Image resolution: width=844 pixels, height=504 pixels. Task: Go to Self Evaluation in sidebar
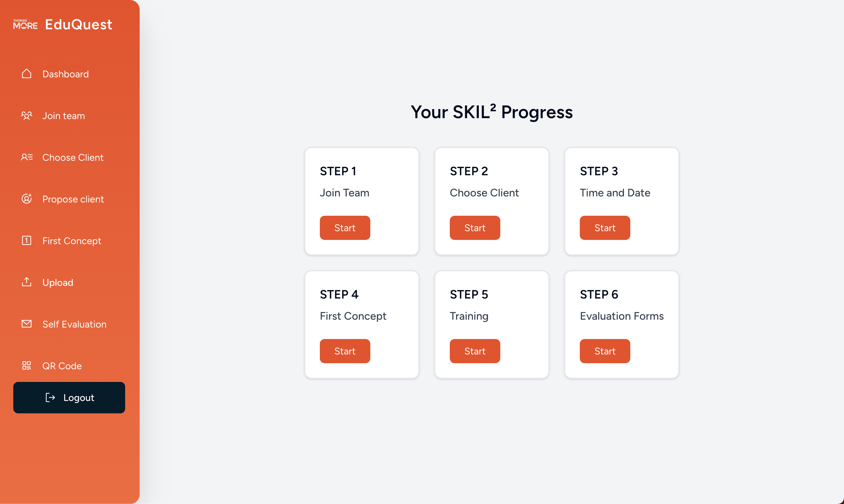[74, 324]
